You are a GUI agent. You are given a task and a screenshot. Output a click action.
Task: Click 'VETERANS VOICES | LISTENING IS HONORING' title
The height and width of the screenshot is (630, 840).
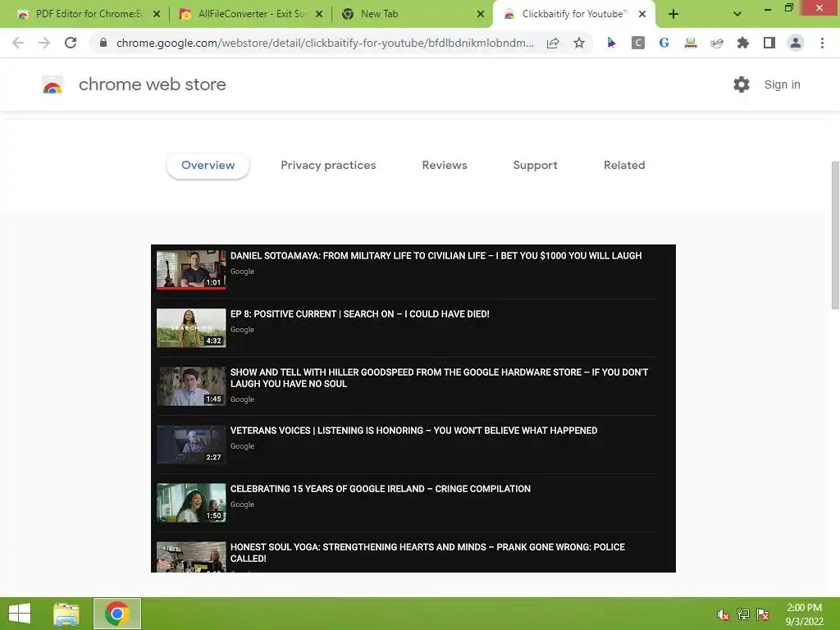point(413,430)
